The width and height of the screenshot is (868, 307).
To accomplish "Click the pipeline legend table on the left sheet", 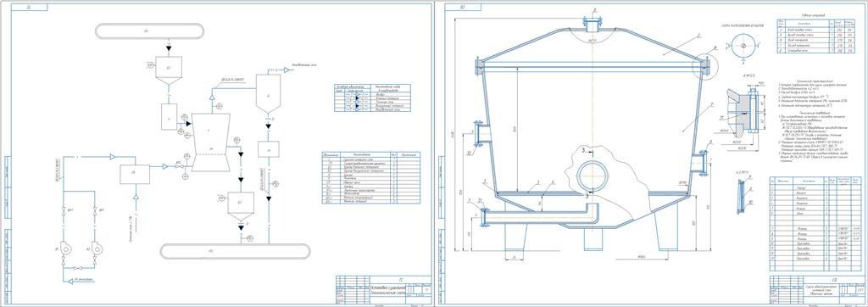I will 373,98.
